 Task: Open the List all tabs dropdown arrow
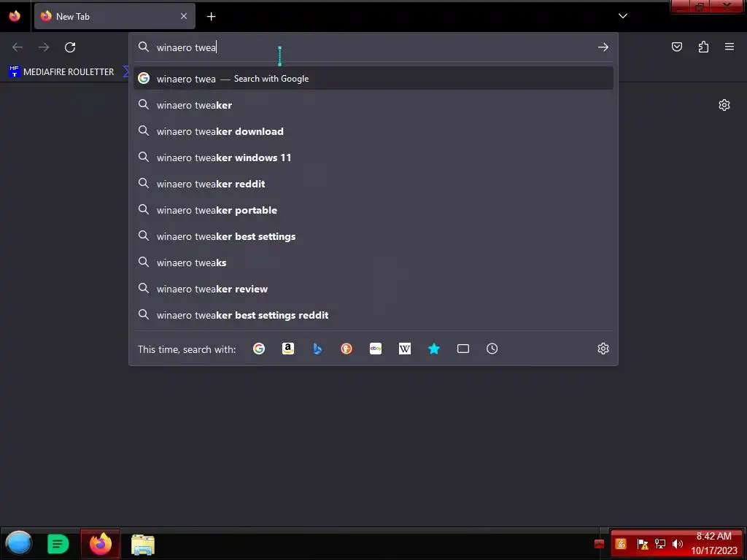(x=623, y=16)
